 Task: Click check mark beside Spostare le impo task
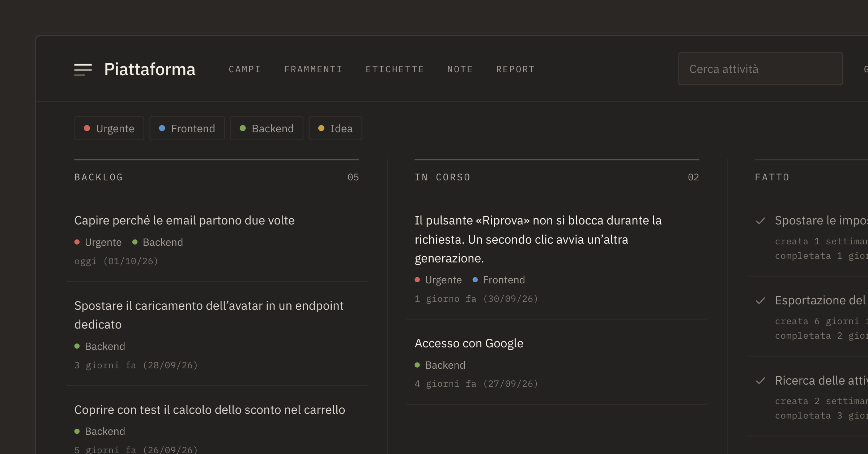pos(761,221)
